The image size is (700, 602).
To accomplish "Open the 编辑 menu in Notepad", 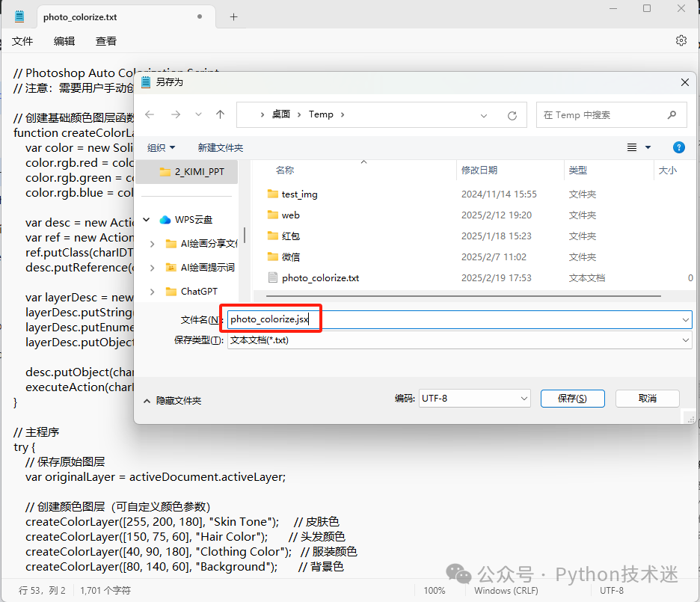I will 64,41.
